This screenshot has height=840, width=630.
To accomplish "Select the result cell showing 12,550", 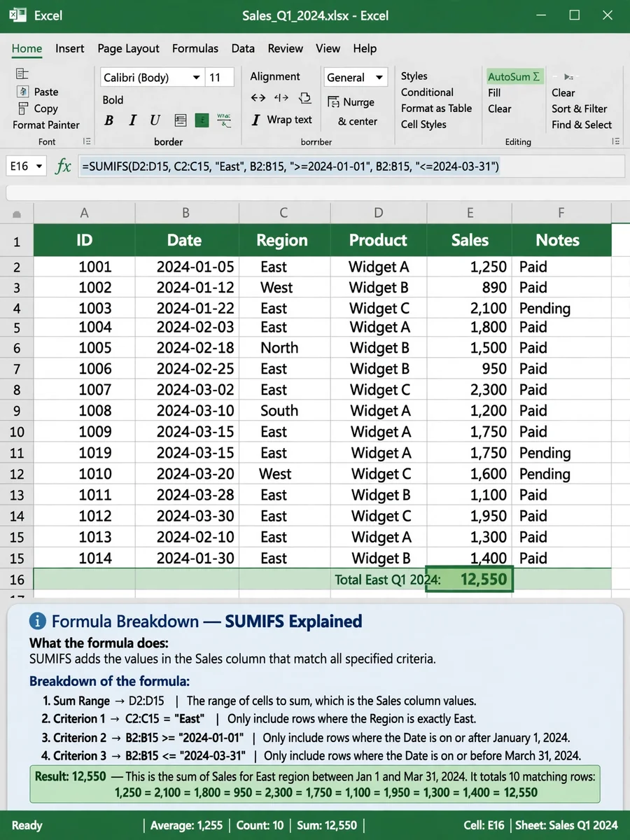I will (470, 579).
